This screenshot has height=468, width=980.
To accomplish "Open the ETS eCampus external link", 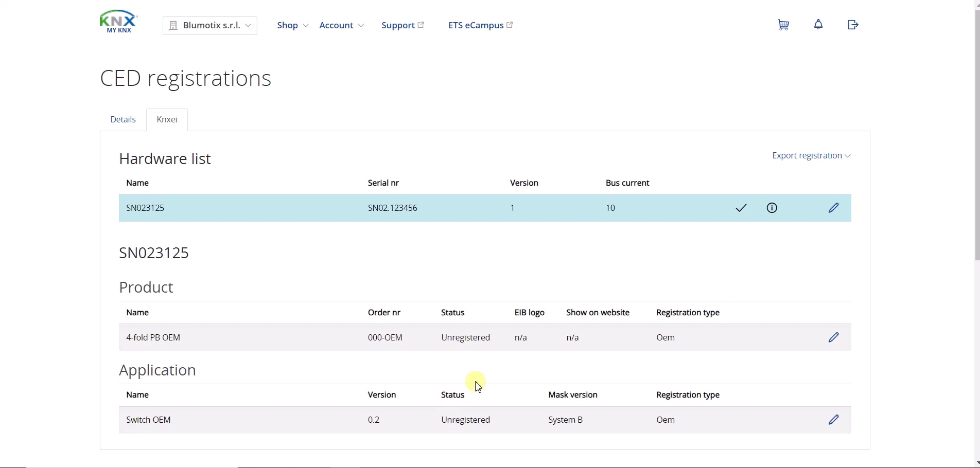I will click(x=480, y=25).
